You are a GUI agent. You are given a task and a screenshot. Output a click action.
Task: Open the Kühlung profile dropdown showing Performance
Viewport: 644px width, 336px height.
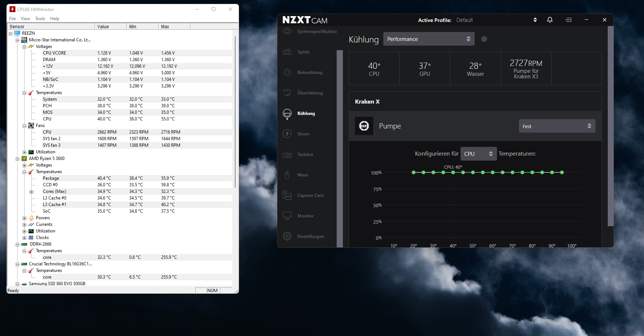429,39
